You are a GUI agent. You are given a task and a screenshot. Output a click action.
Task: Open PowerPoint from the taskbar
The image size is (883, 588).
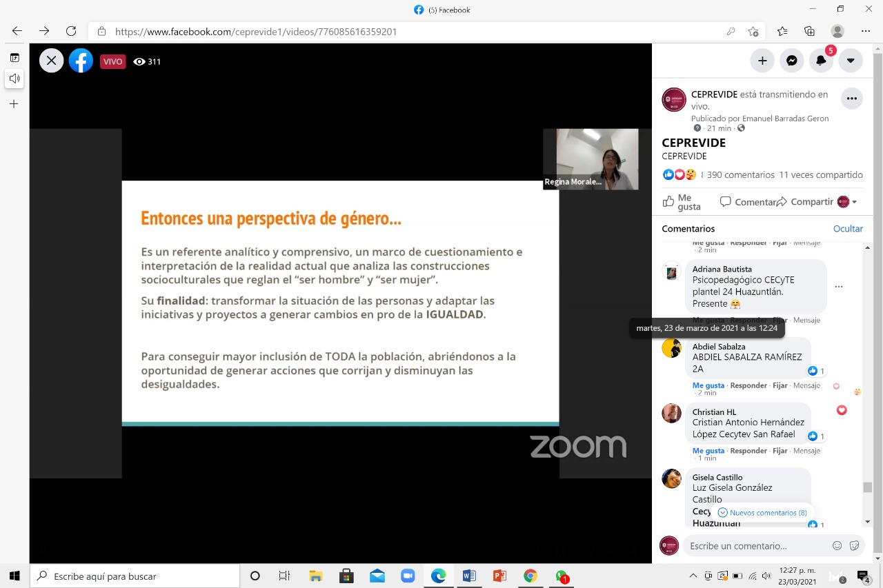[500, 576]
